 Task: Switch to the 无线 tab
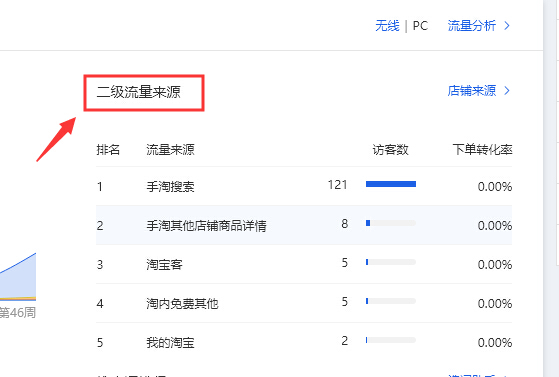point(387,26)
